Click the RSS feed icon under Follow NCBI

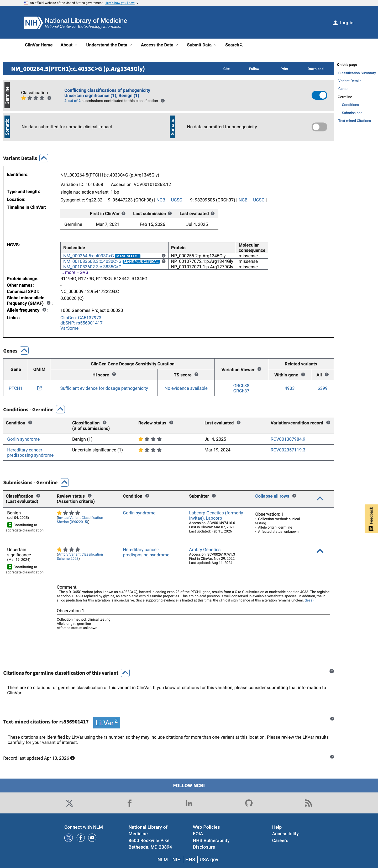pos(308,803)
